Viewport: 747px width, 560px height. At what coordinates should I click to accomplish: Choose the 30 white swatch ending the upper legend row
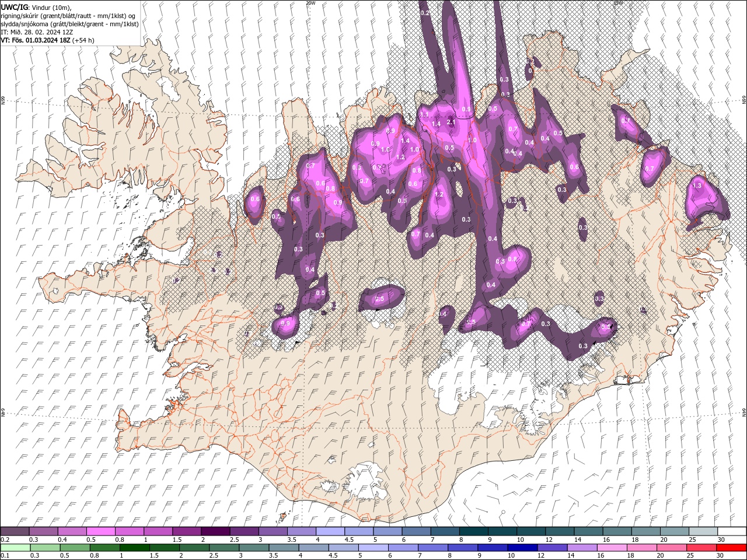click(732, 531)
